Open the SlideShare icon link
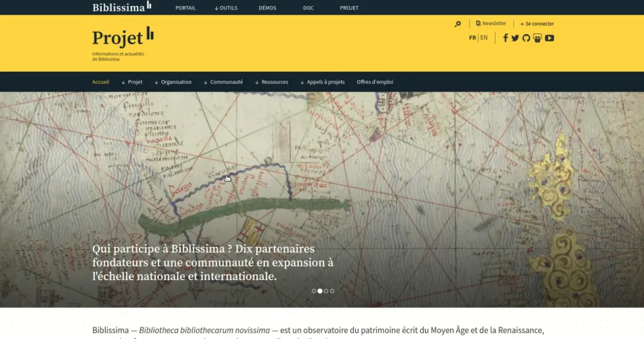The height and width of the screenshot is (339, 644). pos(538,38)
